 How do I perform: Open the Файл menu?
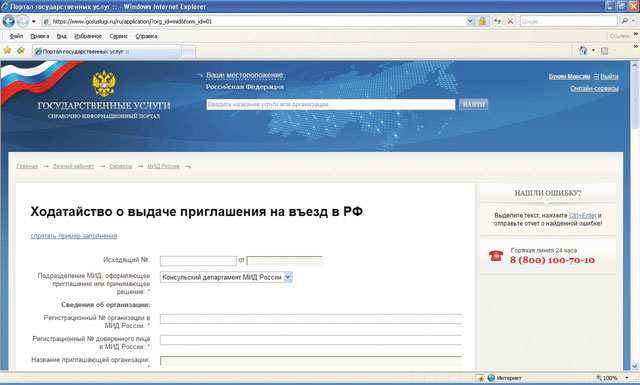click(x=16, y=36)
